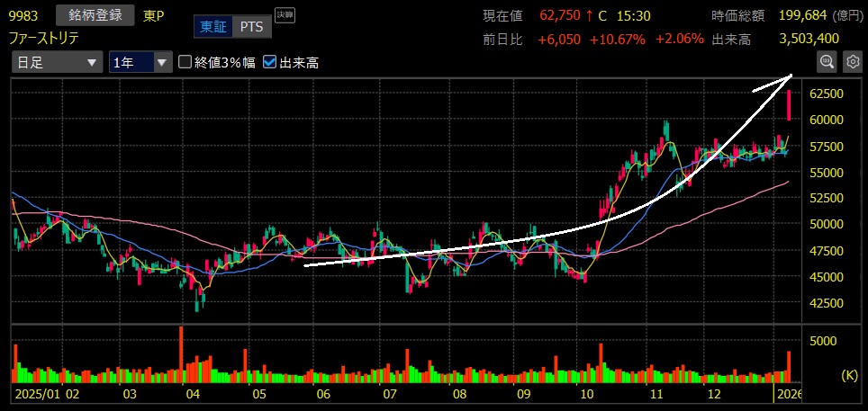Click the tallest April volume bar
This screenshot has height=411, width=868.
[182, 354]
